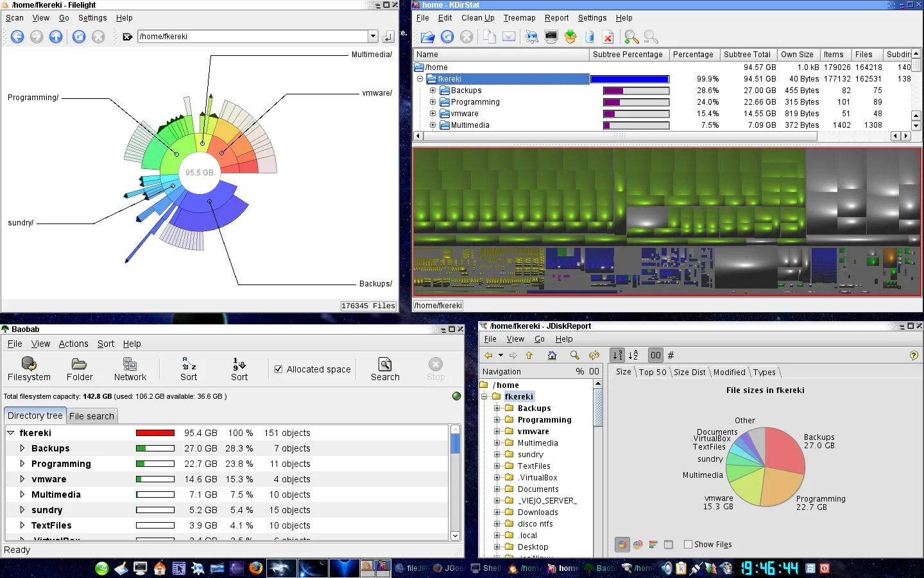Click the compress package icon in KDirStat
This screenshot has height=578, width=924.
(570, 37)
